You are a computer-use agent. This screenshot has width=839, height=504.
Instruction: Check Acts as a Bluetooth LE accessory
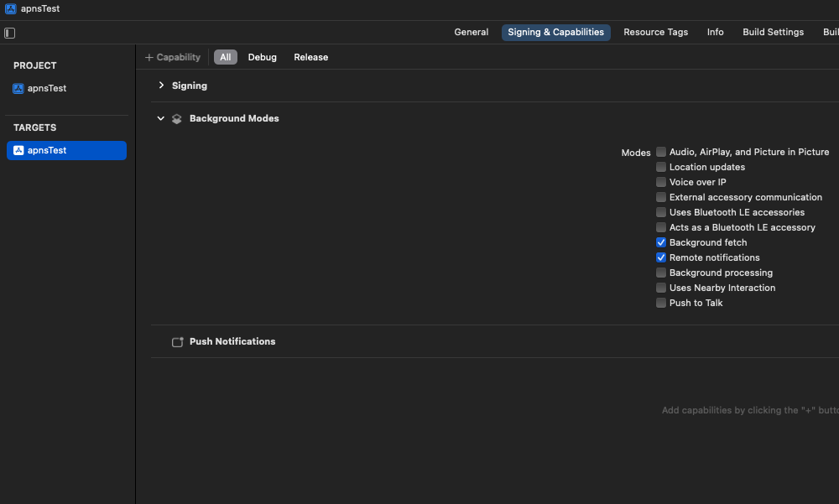tap(661, 227)
